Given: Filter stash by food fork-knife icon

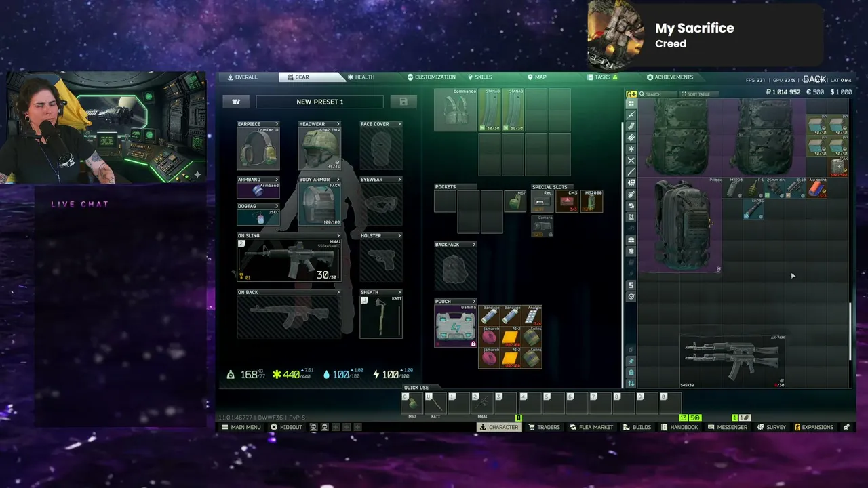Looking at the screenshot, I should [631, 161].
